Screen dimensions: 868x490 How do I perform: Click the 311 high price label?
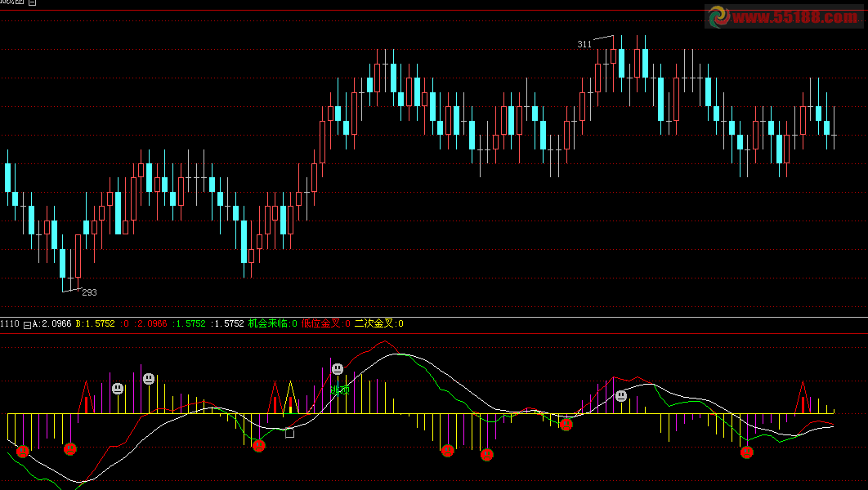(584, 44)
